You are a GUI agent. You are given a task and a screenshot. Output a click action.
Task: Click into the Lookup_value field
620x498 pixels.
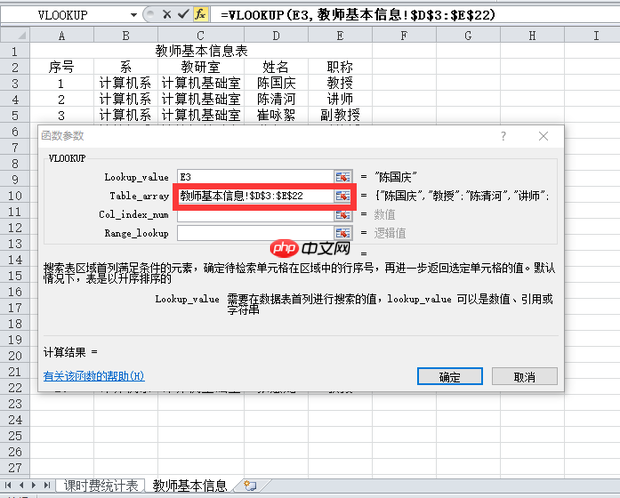point(255,177)
